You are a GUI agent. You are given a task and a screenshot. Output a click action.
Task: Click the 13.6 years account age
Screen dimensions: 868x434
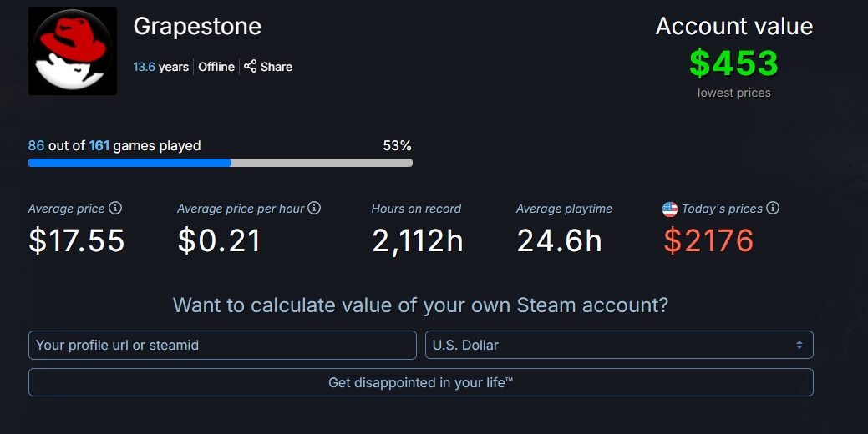[161, 67]
